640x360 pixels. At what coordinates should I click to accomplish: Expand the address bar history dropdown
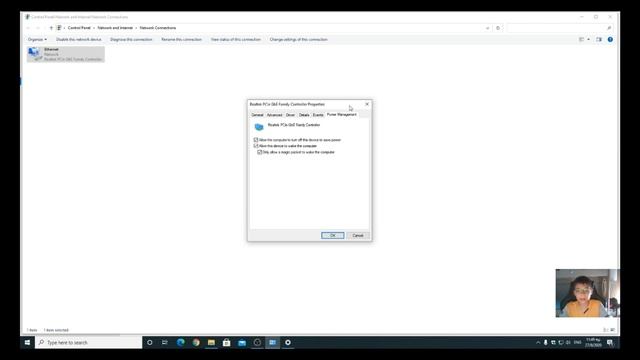[487, 28]
